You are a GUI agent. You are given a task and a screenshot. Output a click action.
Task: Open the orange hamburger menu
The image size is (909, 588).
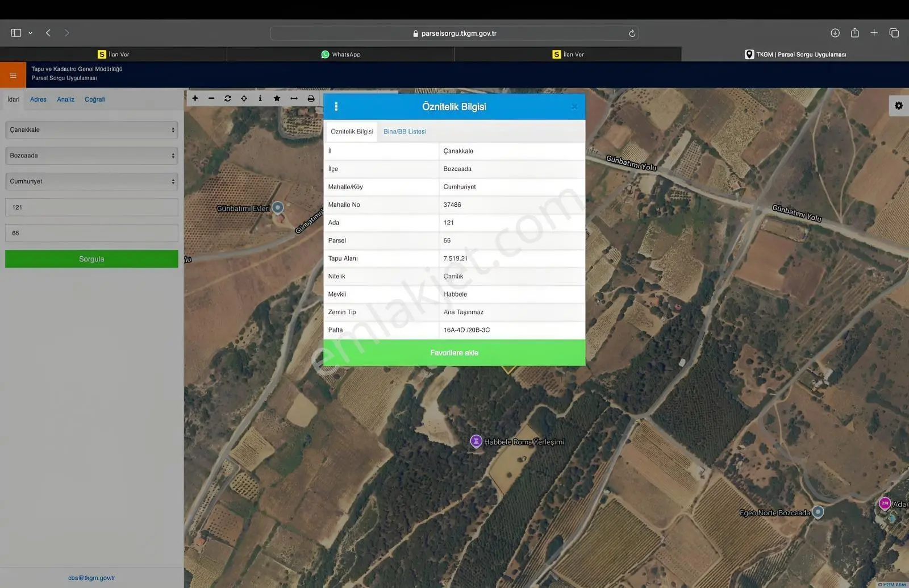[x=12, y=75]
